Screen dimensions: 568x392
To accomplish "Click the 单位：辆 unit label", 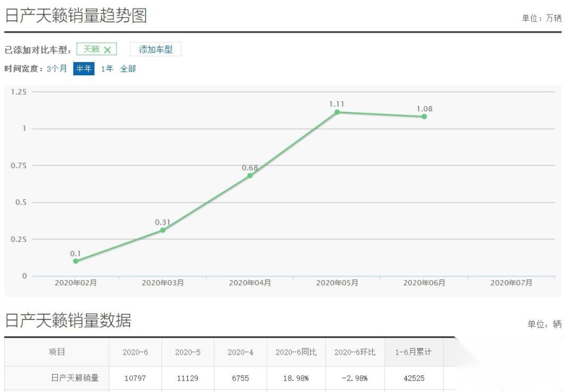I will 545,324.
